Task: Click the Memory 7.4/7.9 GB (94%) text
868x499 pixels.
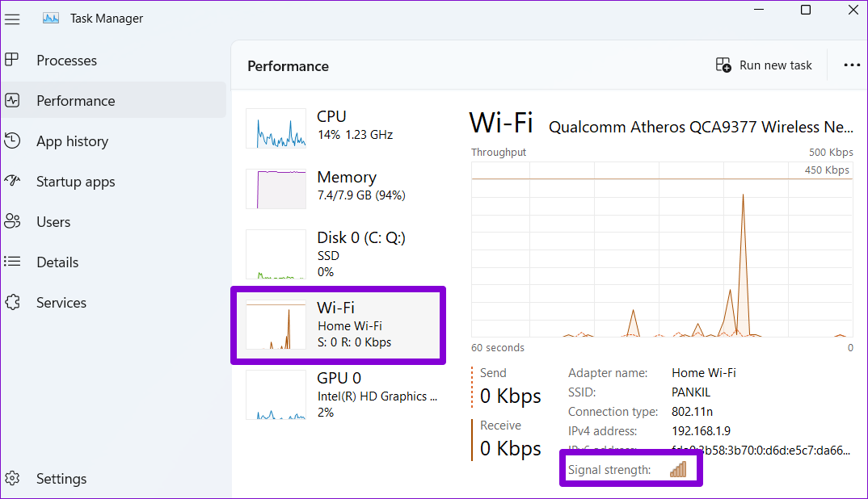Action: pos(361,195)
